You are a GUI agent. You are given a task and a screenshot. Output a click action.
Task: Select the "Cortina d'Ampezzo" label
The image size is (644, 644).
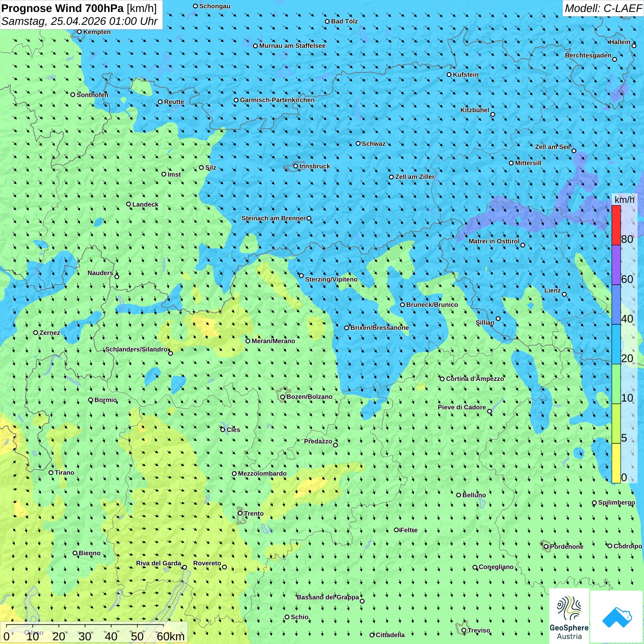(x=475, y=379)
